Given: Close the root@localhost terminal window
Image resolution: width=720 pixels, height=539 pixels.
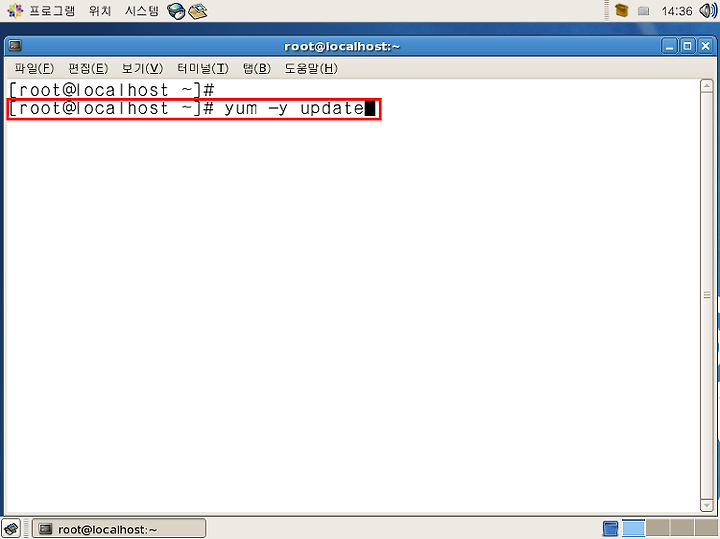Looking at the screenshot, I should point(706,46).
